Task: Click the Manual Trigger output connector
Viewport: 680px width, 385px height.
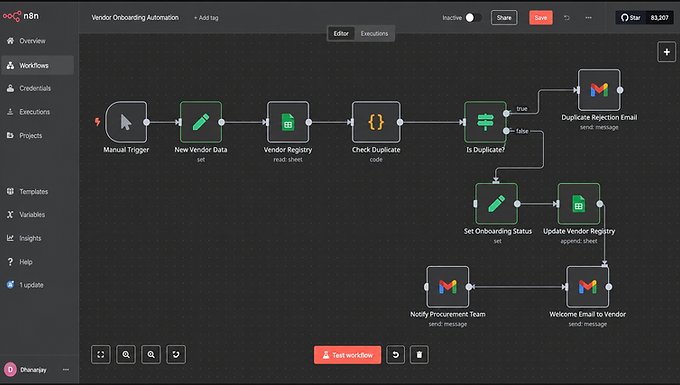Action: pos(147,122)
